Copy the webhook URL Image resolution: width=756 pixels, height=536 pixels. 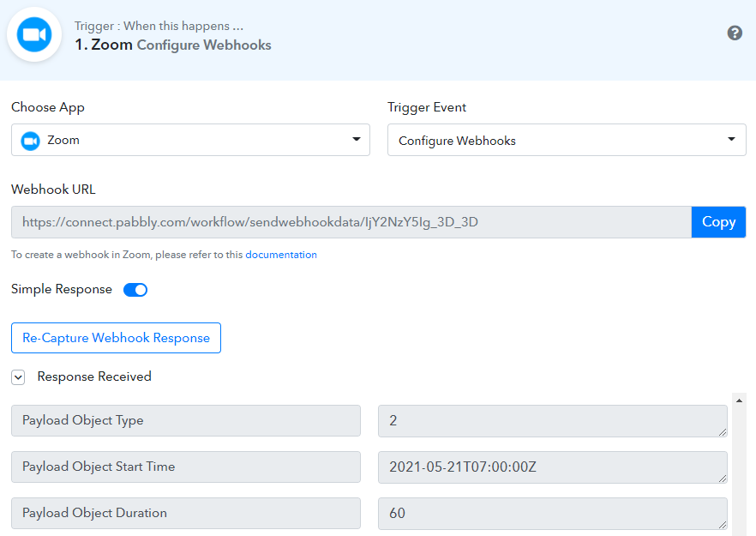(718, 222)
